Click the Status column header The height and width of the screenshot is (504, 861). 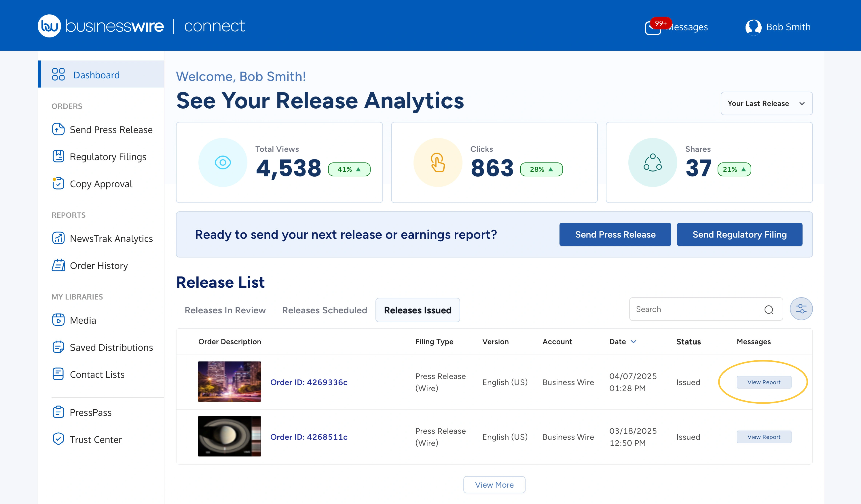688,342
